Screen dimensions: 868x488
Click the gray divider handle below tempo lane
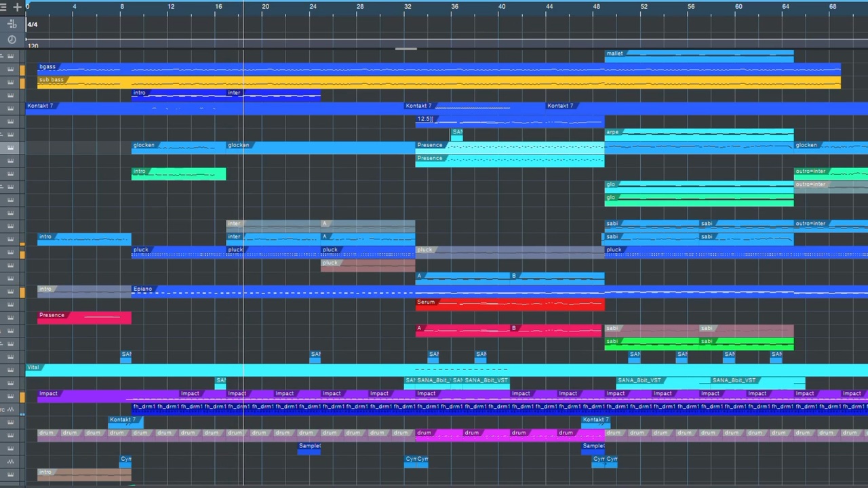tap(406, 49)
